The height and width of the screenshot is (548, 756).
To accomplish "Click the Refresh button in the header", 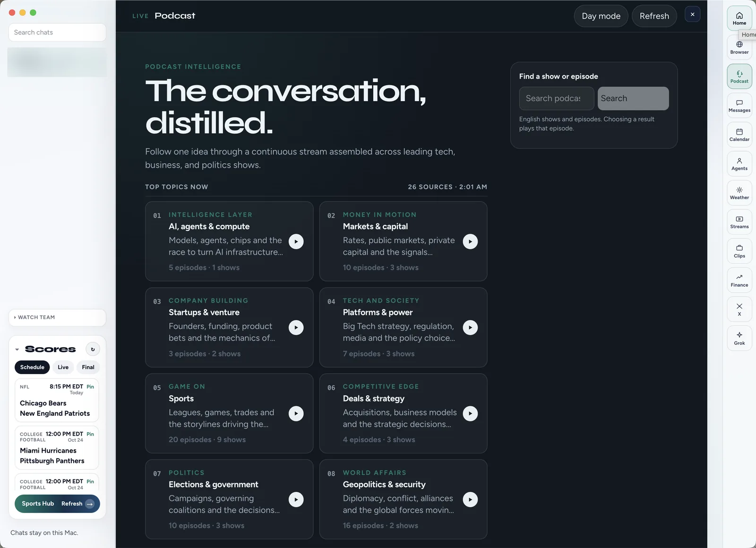I will click(654, 16).
